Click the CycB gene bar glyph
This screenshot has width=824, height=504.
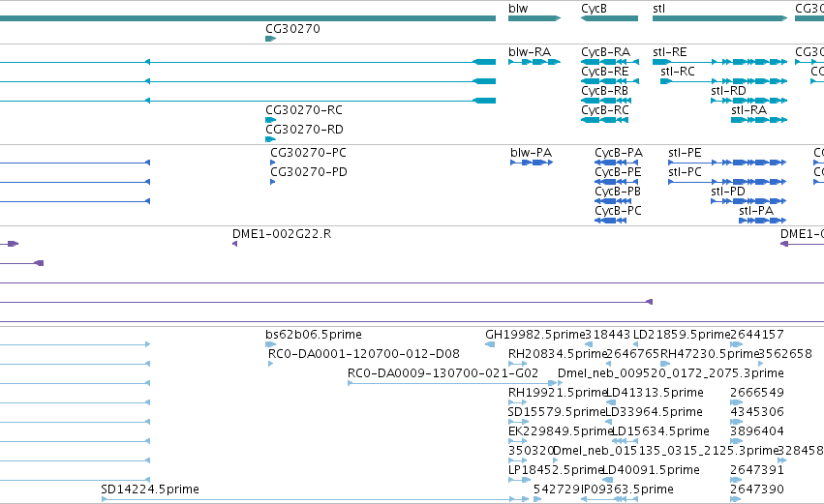click(609, 18)
